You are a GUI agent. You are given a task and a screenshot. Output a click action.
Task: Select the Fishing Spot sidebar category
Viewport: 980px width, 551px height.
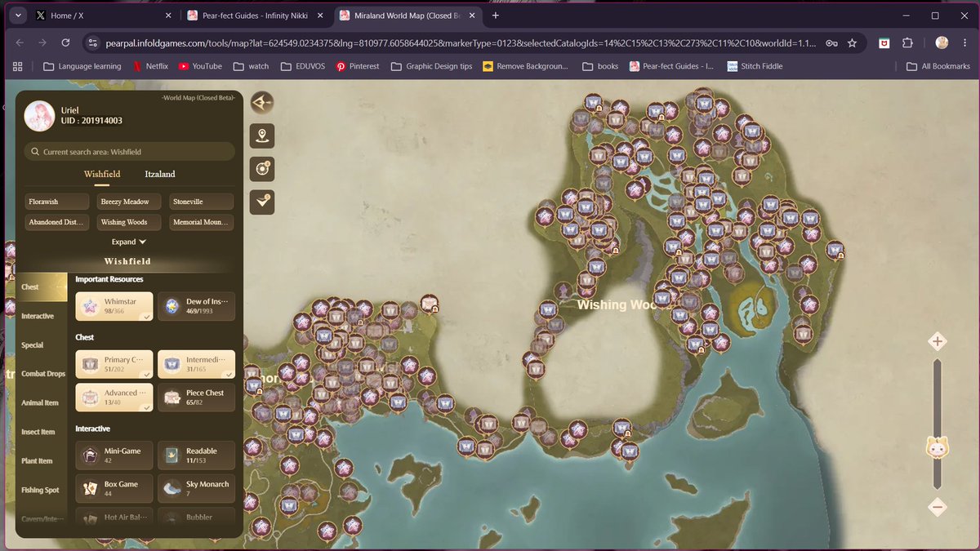click(x=42, y=490)
